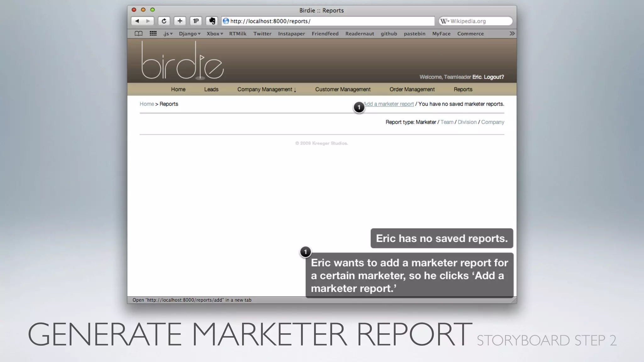This screenshot has height=362, width=644.
Task: Open the Readernaut bookmark
Action: pos(360,34)
